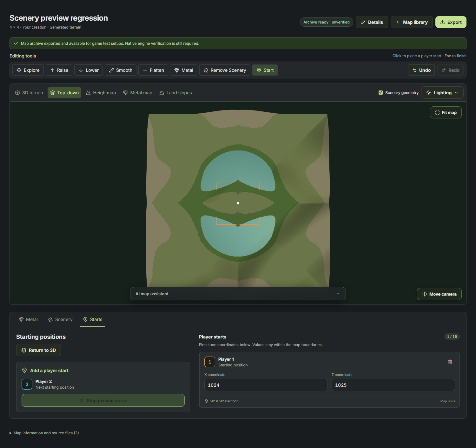Switch to Land slopes view
The height and width of the screenshot is (448, 476).
pos(176,93)
